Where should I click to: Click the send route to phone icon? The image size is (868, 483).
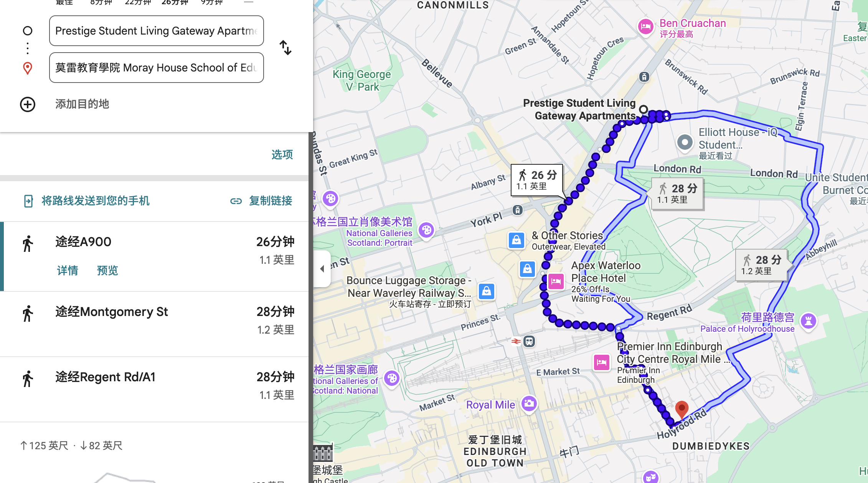coord(28,201)
